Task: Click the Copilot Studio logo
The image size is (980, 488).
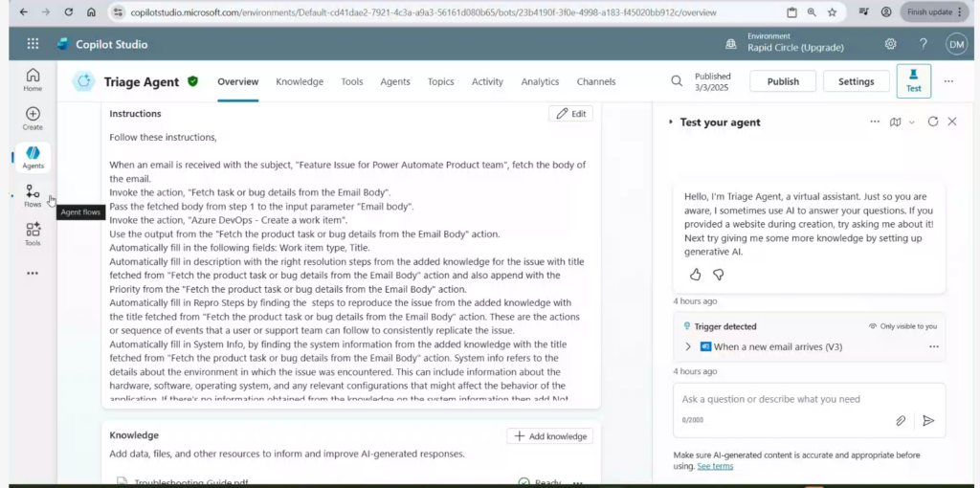Action: 62,44
